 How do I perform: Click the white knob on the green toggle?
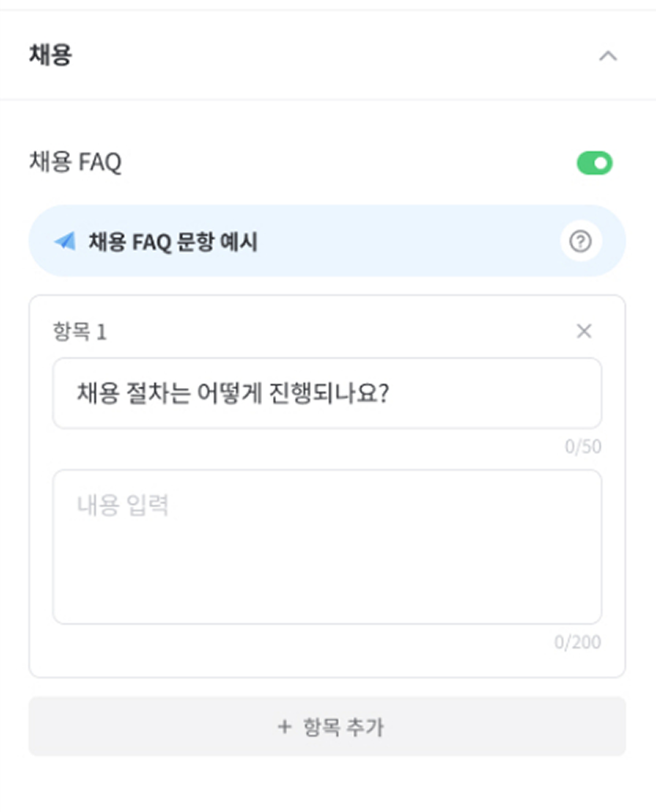pos(601,163)
